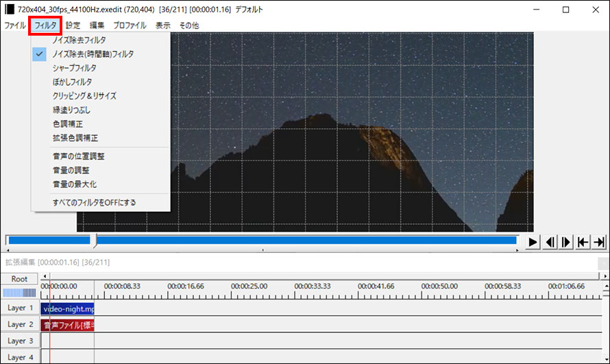Open the 表示 menu

click(x=163, y=25)
